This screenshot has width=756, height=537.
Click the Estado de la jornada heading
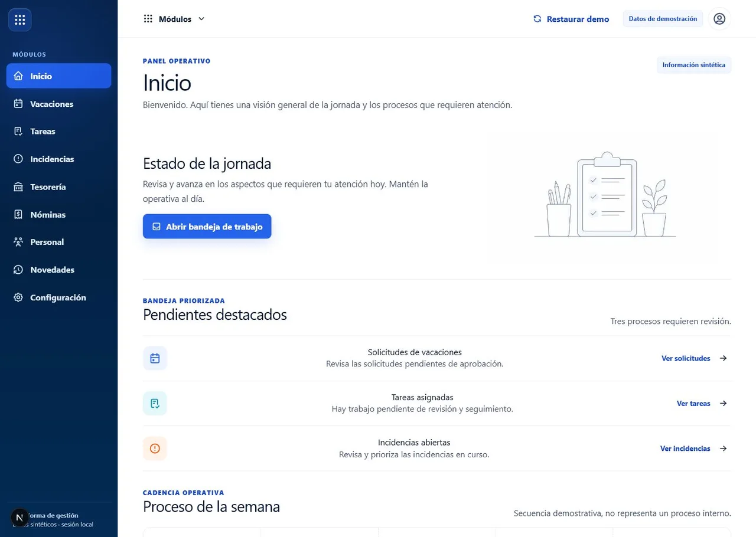click(207, 163)
